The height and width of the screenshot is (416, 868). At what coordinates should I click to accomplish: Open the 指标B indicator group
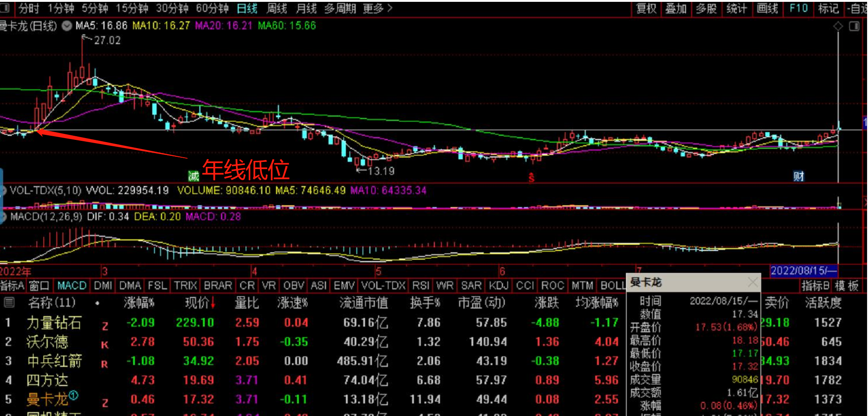[x=815, y=286]
